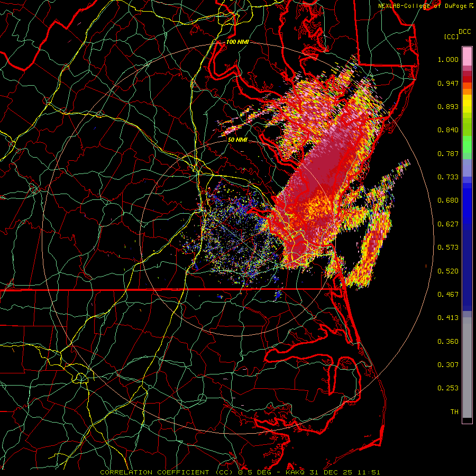Select the 0.520 legend value
The width and height of the screenshot is (476, 476).
(x=448, y=271)
